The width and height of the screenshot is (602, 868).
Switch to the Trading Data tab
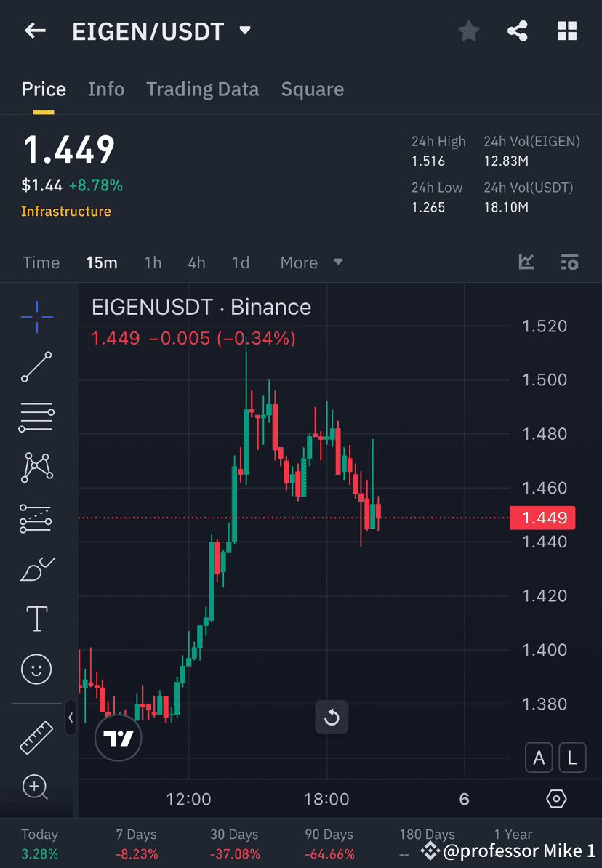click(203, 89)
